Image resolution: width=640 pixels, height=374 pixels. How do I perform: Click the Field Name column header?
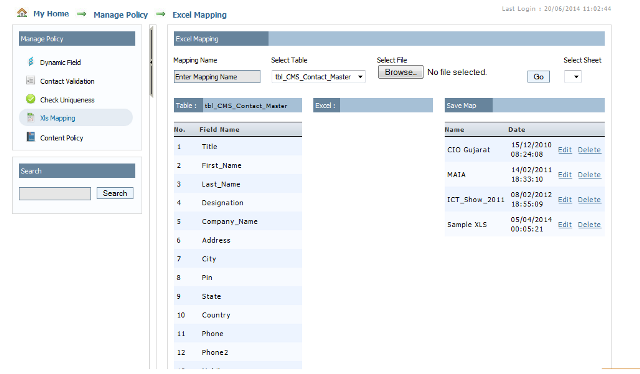tap(219, 130)
